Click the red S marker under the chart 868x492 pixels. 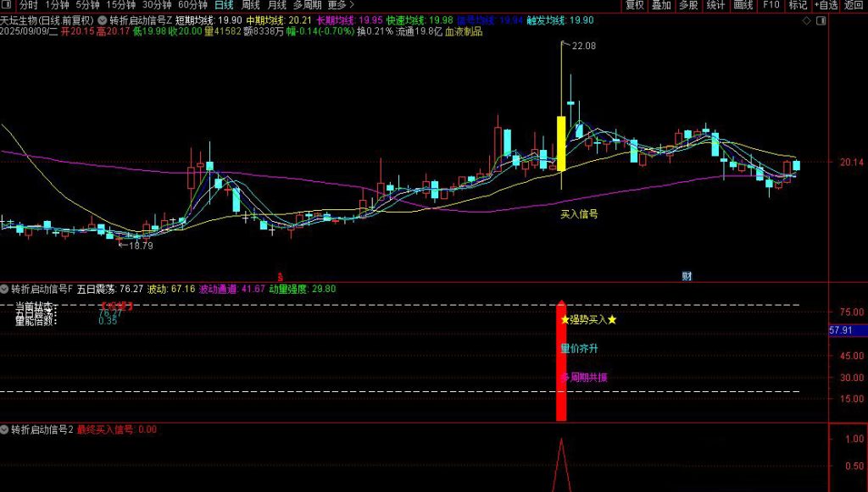point(281,276)
